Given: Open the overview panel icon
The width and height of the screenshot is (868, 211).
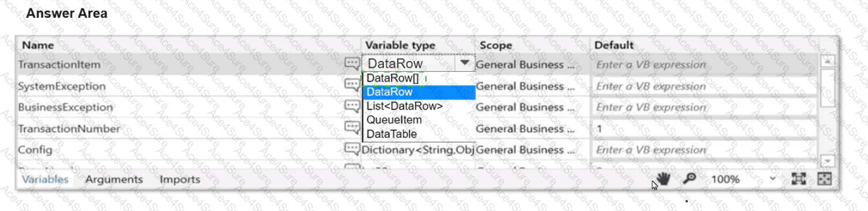Looking at the screenshot, I should coord(825,179).
